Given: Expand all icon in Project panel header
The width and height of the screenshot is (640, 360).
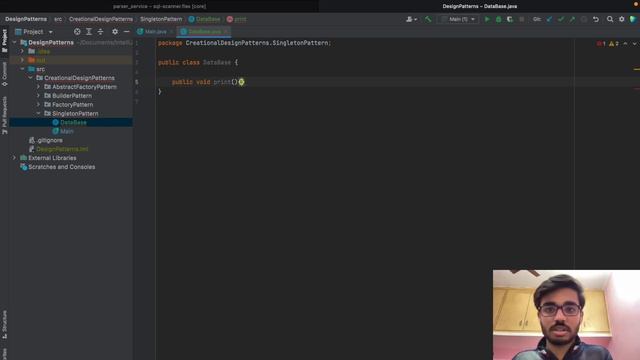Looking at the screenshot, I should tap(89, 31).
